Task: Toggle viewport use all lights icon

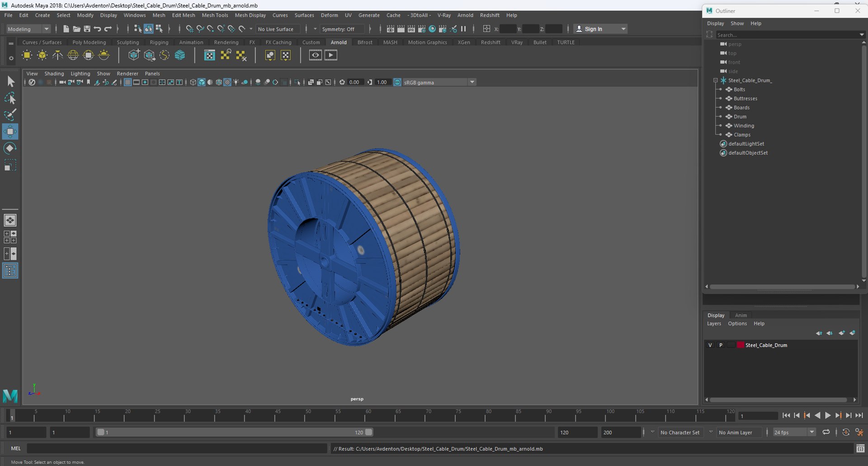Action: [236, 82]
